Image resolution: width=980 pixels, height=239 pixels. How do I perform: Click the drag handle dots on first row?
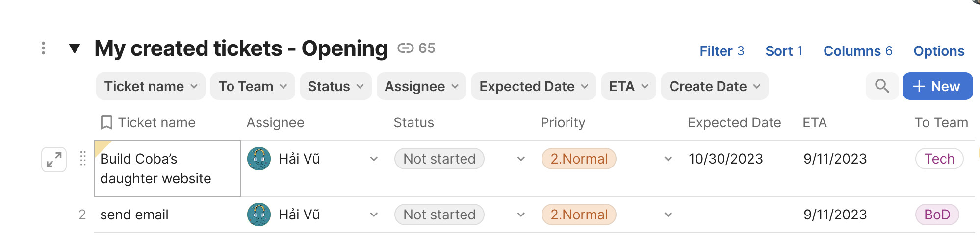pos(83,159)
